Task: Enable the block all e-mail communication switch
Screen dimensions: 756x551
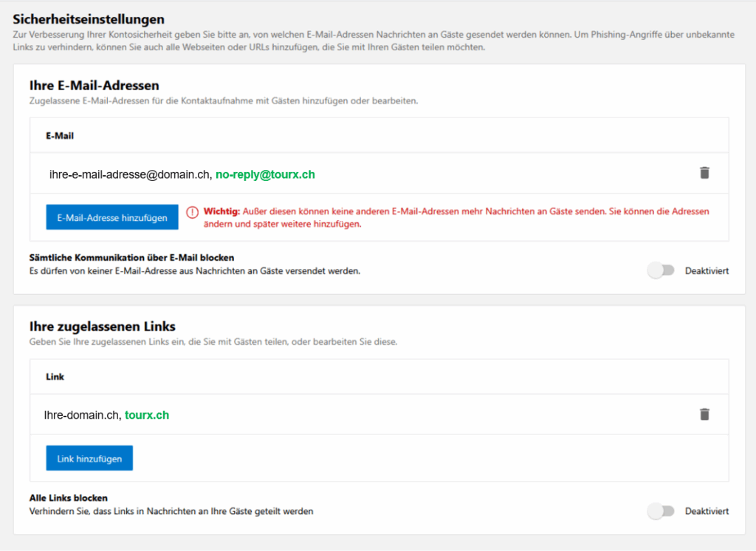Action: (x=661, y=270)
